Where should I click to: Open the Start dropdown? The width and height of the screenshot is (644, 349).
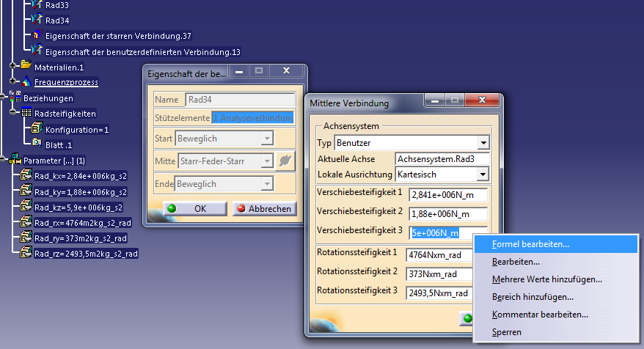(267, 139)
